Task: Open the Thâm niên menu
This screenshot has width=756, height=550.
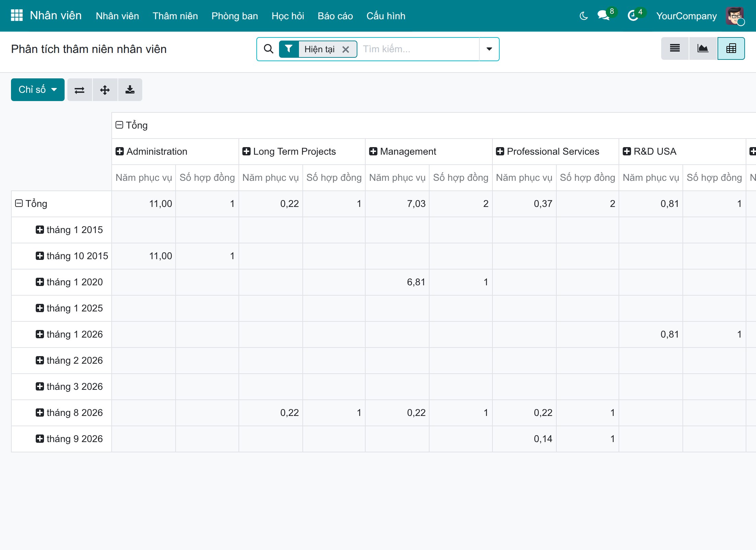Action: coord(175,16)
